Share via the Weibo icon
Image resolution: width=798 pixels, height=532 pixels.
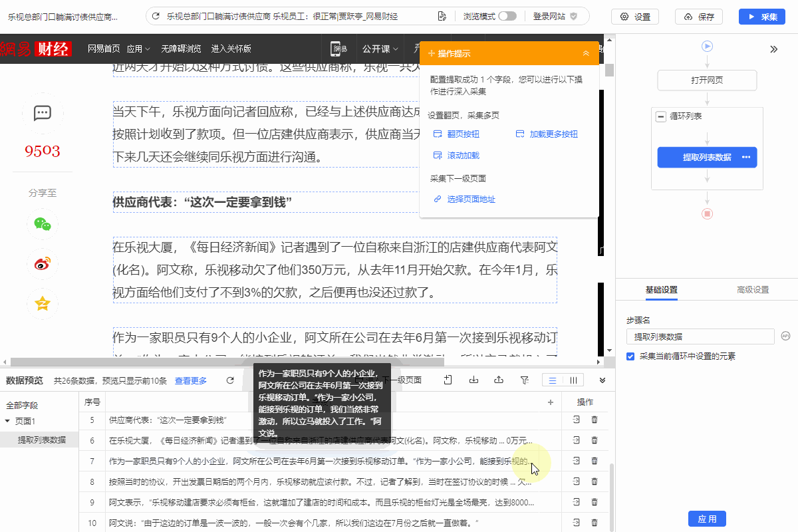point(43,264)
